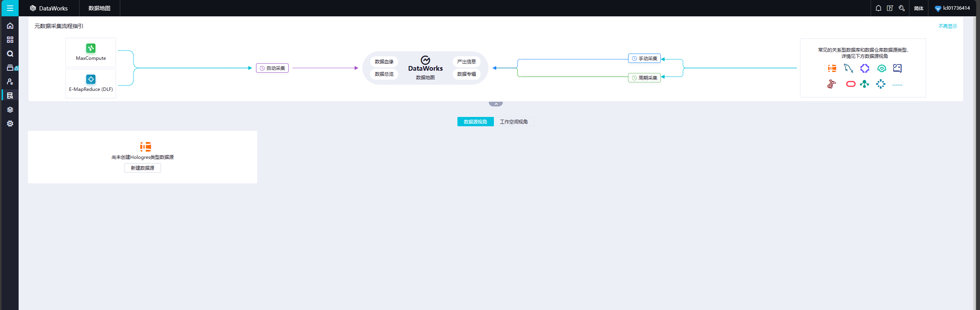Click the 不再显示 link
980x310 pixels.
pyautogui.click(x=948, y=26)
